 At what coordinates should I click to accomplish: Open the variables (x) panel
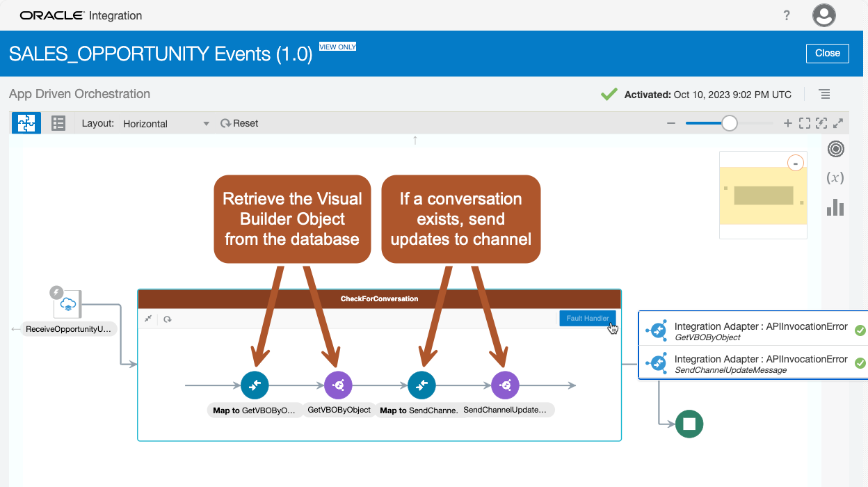click(x=835, y=177)
